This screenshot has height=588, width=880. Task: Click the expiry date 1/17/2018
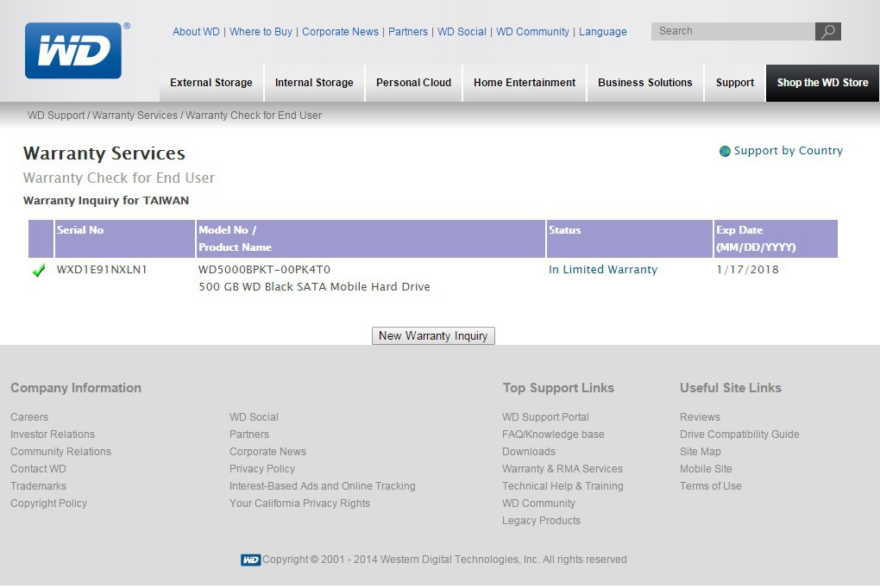[x=747, y=270]
